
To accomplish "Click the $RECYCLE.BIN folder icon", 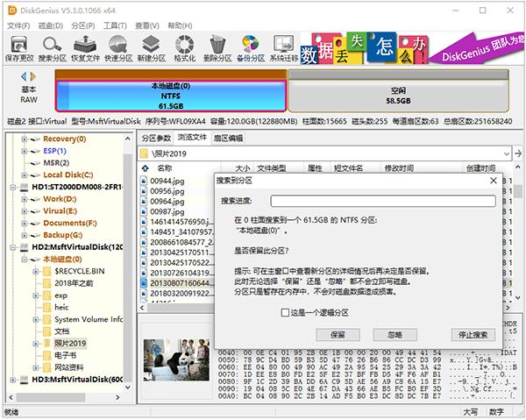I will 47,271.
